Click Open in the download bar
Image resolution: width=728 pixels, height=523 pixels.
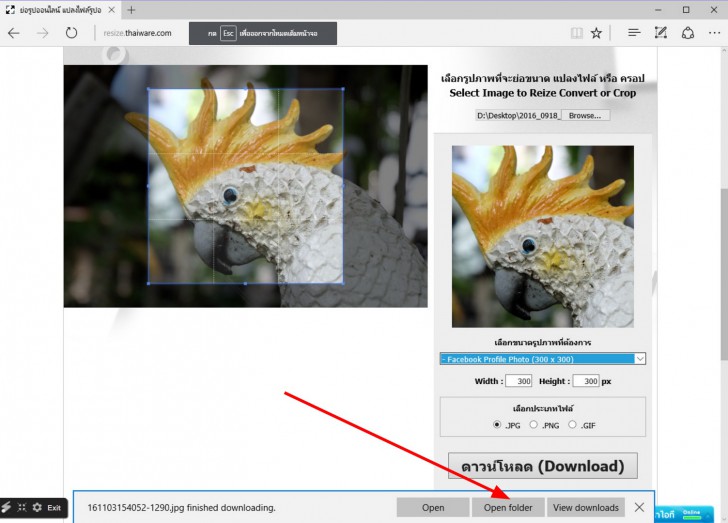433,508
